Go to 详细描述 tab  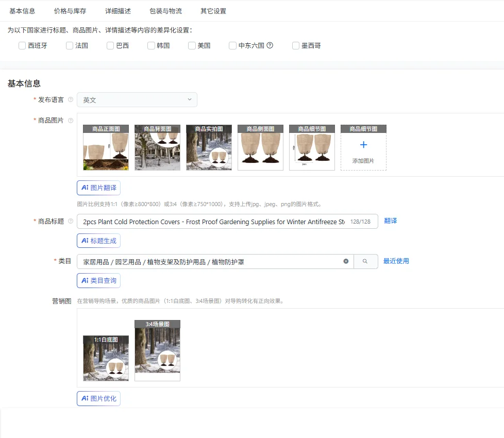pos(118,11)
